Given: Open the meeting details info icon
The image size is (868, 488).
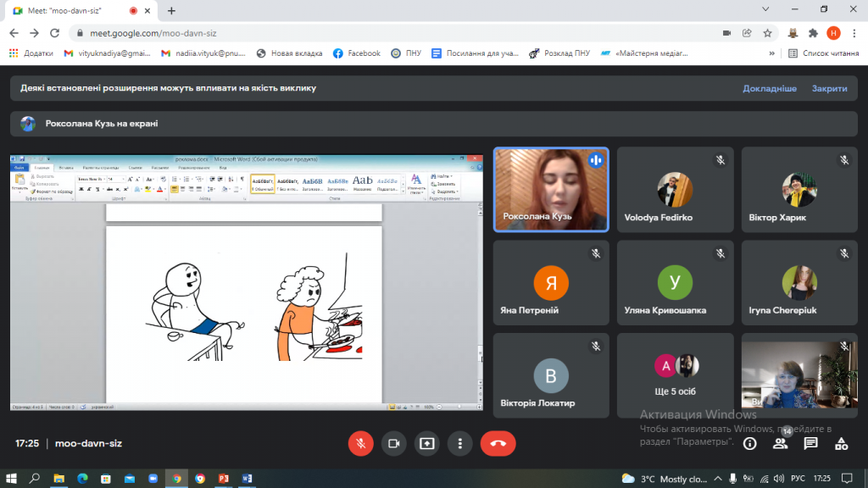Looking at the screenshot, I should tap(749, 443).
